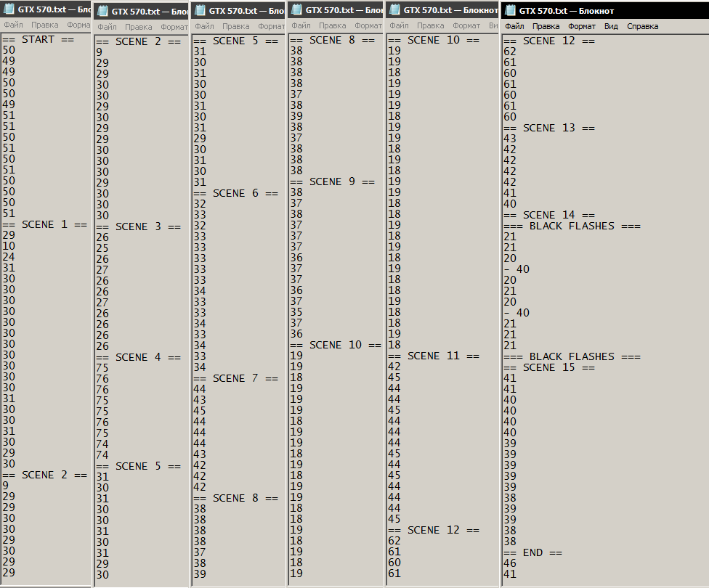Open Правка menu in window starting with SCENE 2

(138, 27)
